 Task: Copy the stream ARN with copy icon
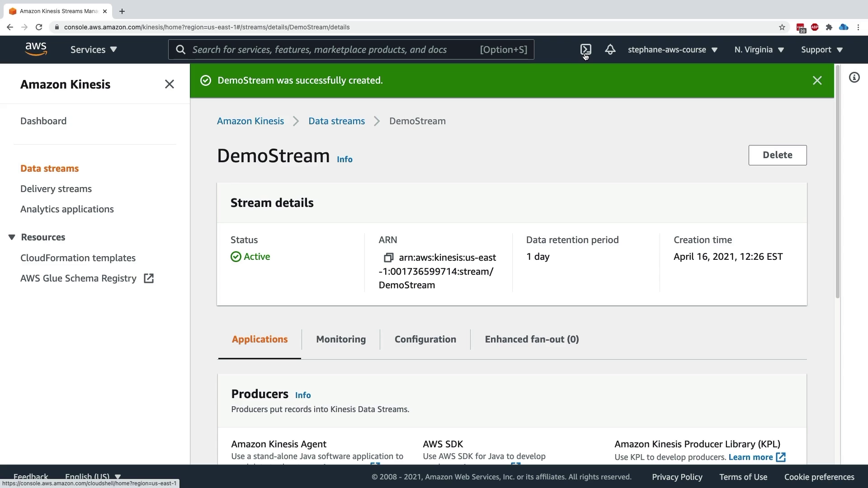pos(388,258)
